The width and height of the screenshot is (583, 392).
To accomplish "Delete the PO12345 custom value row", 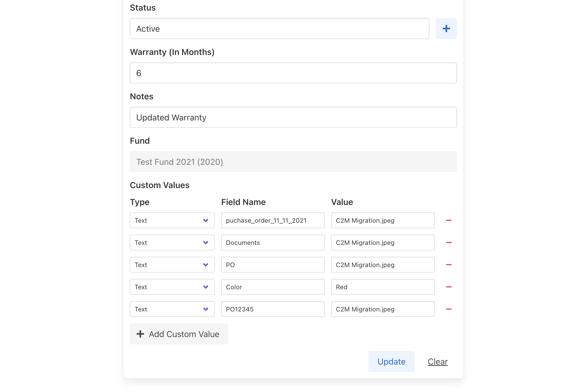I will pos(449,309).
